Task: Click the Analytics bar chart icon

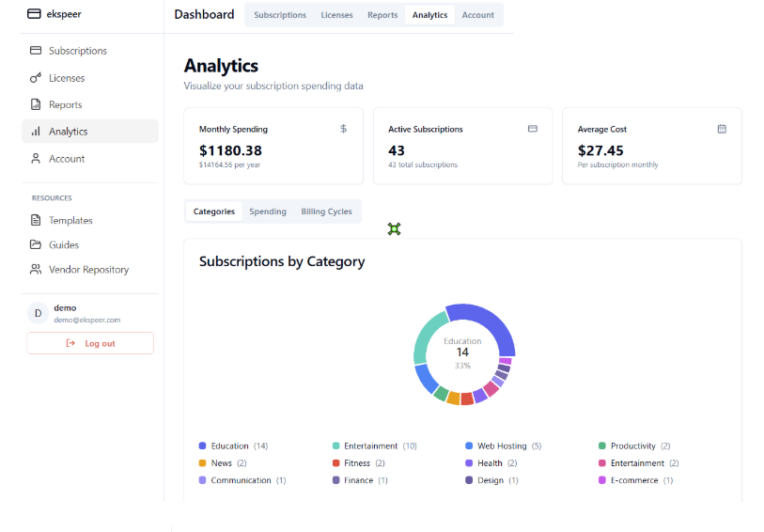Action: pos(36,132)
